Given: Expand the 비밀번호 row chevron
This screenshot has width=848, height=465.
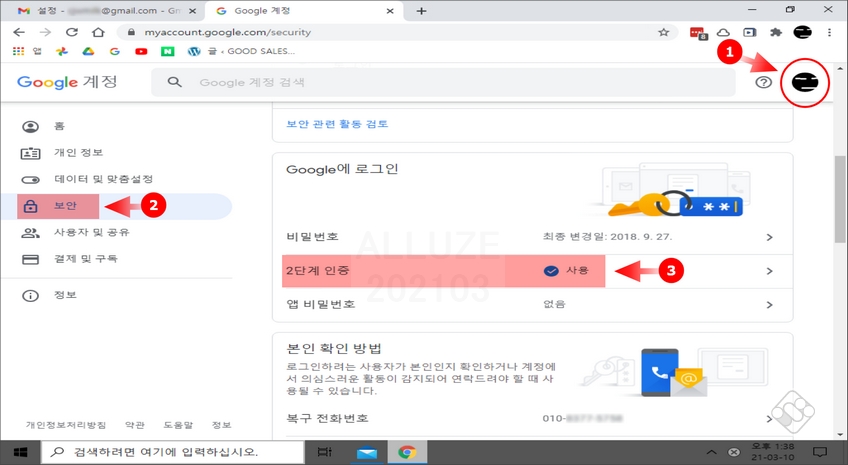Looking at the screenshot, I should [x=770, y=237].
